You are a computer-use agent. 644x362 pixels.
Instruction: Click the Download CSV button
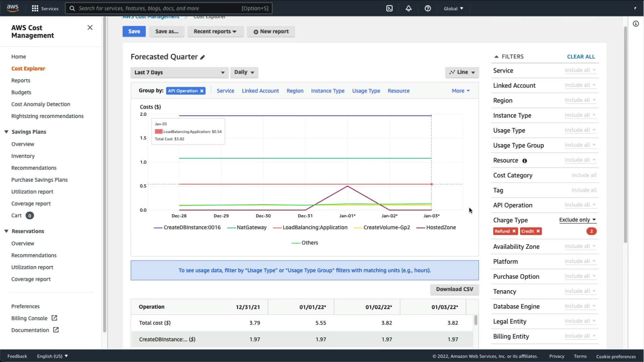(454, 289)
